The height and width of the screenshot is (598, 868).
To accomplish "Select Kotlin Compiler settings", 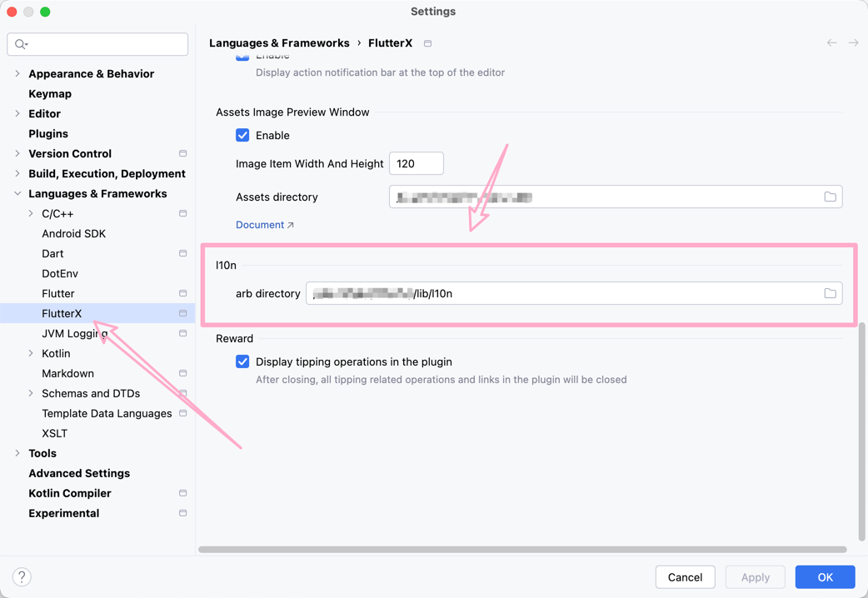I will [70, 493].
